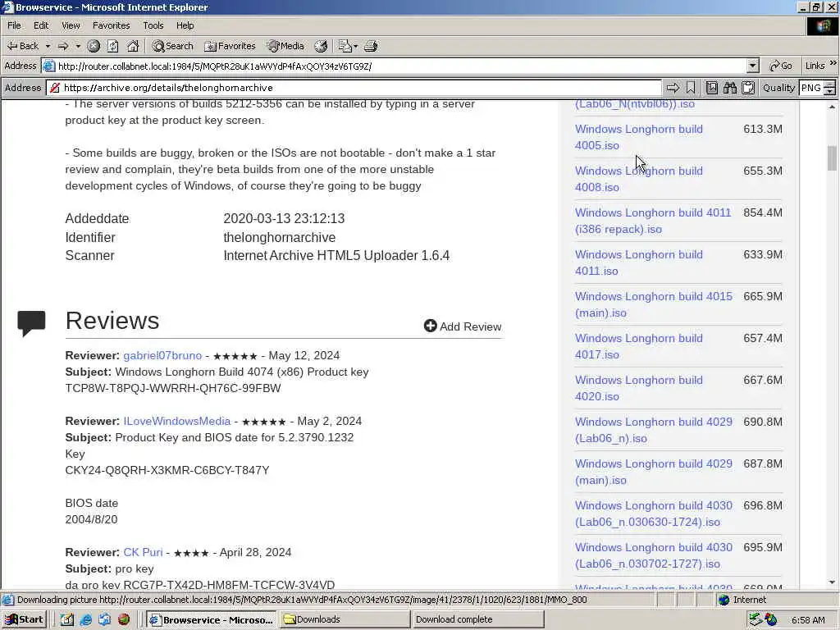Download Windows Longhorn build 4008.iso
This screenshot has height=630, width=840.
tap(638, 179)
